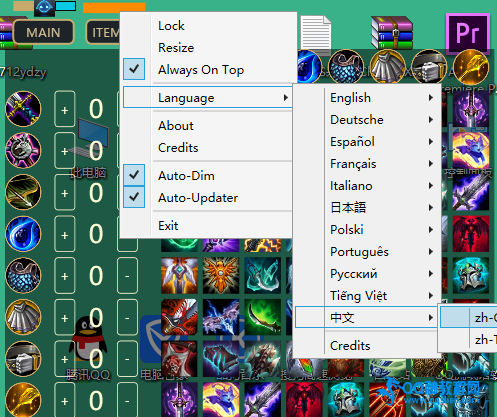Screen dimensions: 497x417
Task: Expand the Français language variants
Action: click(x=367, y=164)
